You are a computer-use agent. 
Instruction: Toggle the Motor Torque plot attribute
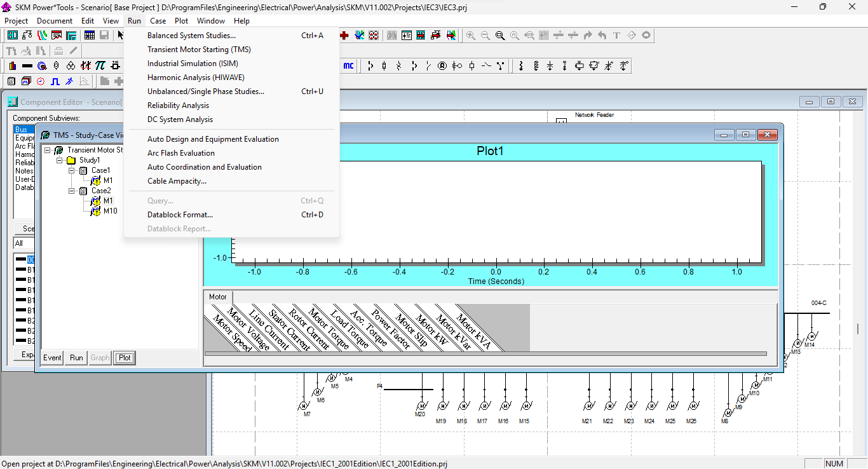coord(329,329)
